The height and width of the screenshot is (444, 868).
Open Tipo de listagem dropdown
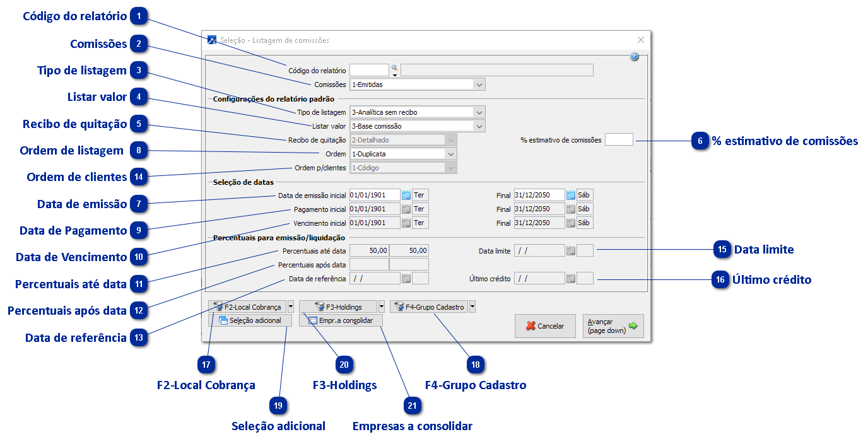point(479,112)
